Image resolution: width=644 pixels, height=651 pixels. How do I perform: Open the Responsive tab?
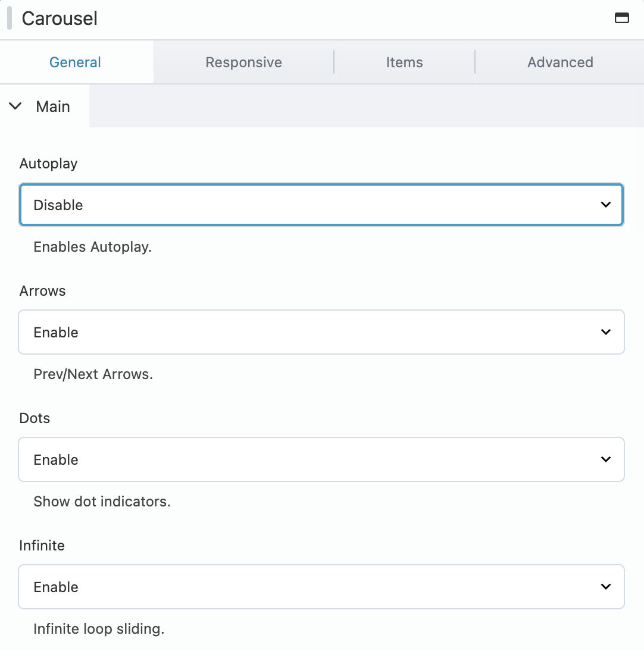tap(243, 62)
